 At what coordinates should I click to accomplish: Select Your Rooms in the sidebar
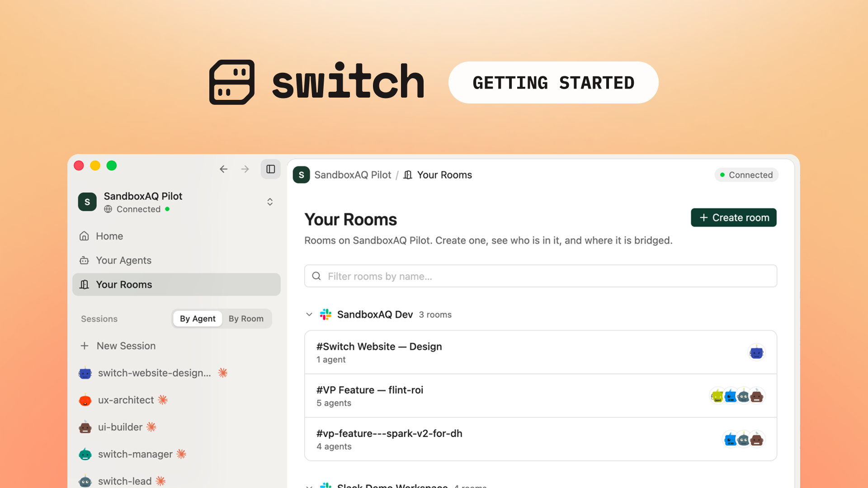click(x=176, y=284)
